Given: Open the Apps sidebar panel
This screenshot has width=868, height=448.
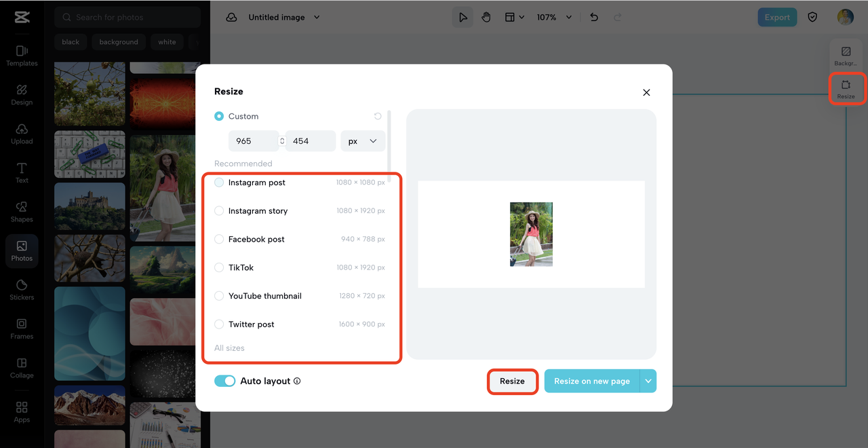Looking at the screenshot, I should click(22, 412).
